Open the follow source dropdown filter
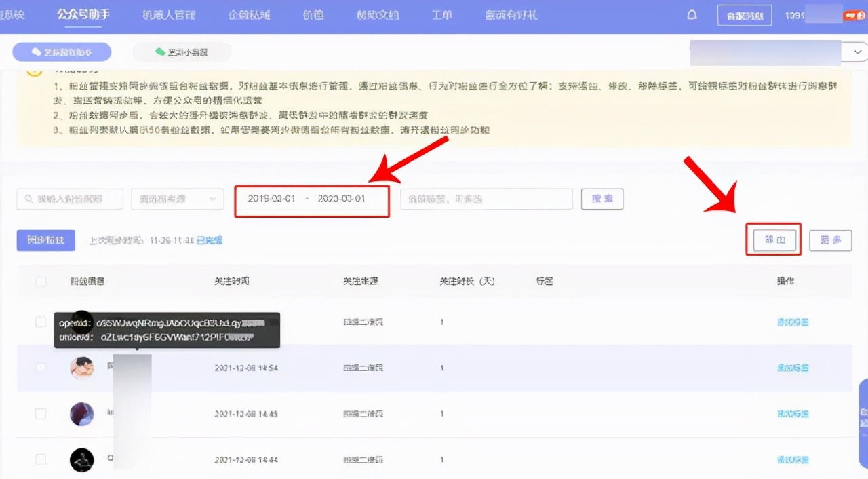Viewport: 868px width, 479px height. tap(177, 199)
